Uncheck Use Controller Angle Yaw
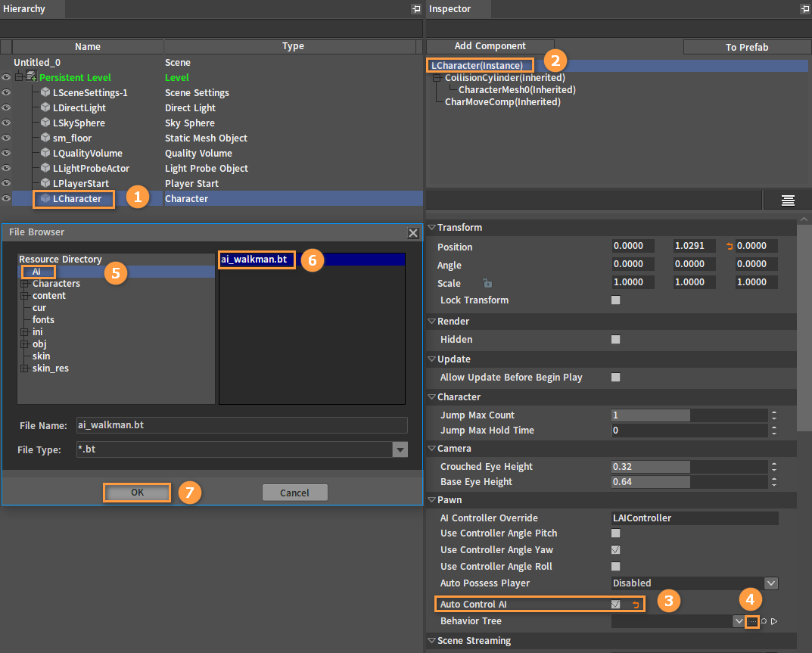The height and width of the screenshot is (653, 812). pos(616,549)
